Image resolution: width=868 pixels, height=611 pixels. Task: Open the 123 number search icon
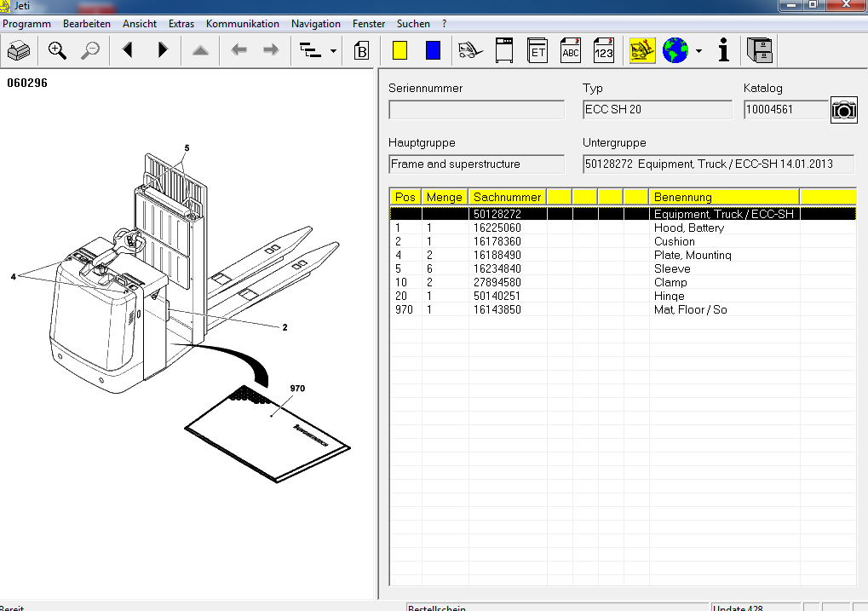coord(604,51)
